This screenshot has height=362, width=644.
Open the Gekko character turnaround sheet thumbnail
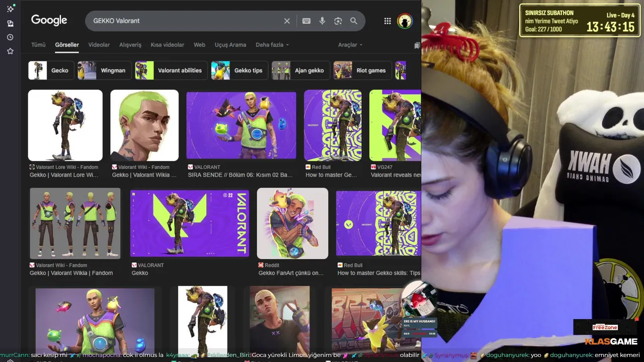(x=75, y=223)
